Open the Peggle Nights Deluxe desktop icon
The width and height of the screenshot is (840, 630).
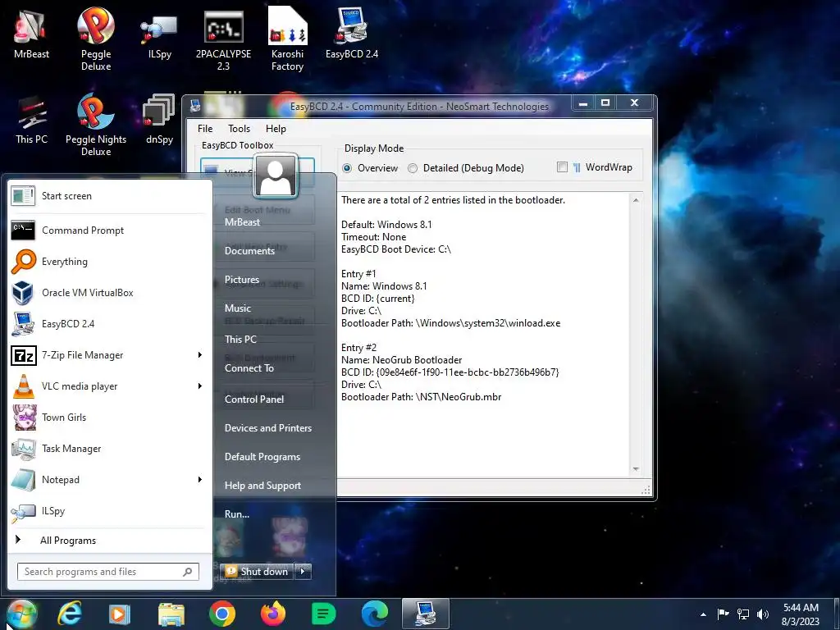[96, 125]
